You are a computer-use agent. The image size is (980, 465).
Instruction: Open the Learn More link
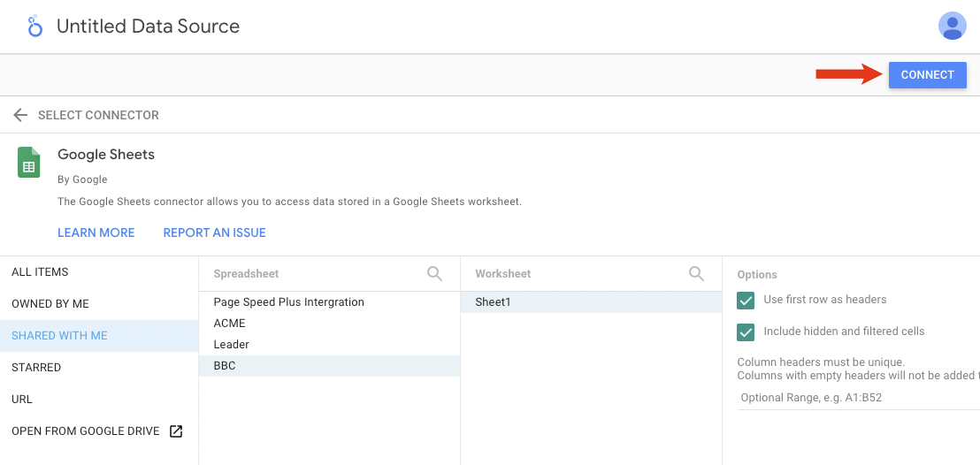pos(96,232)
